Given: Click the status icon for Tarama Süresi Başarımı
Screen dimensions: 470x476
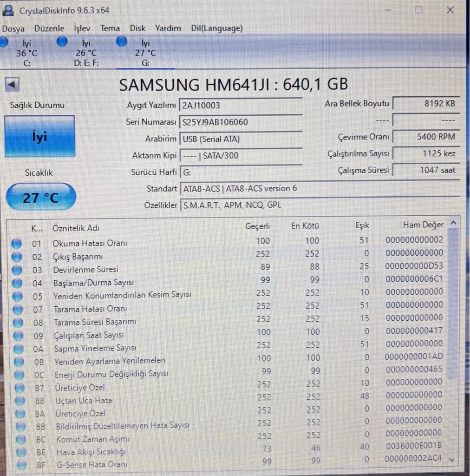Looking at the screenshot, I should click(x=18, y=323).
